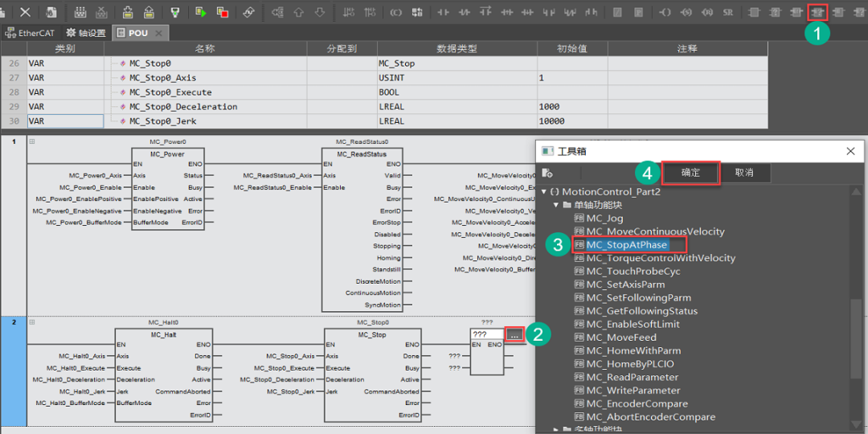Select MC_StopAtPhase in the toolbox list
Image resolution: width=868 pixels, height=434 pixels.
coord(627,244)
